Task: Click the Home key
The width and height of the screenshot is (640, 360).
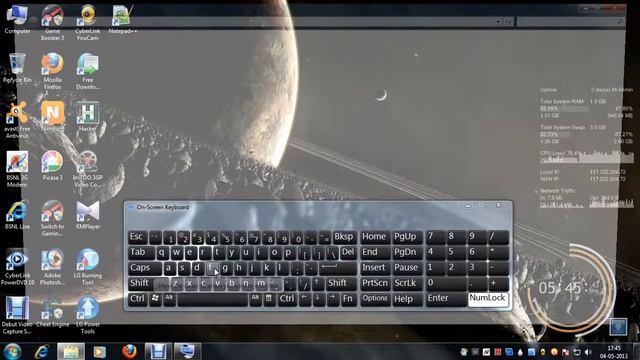Action: (x=374, y=237)
